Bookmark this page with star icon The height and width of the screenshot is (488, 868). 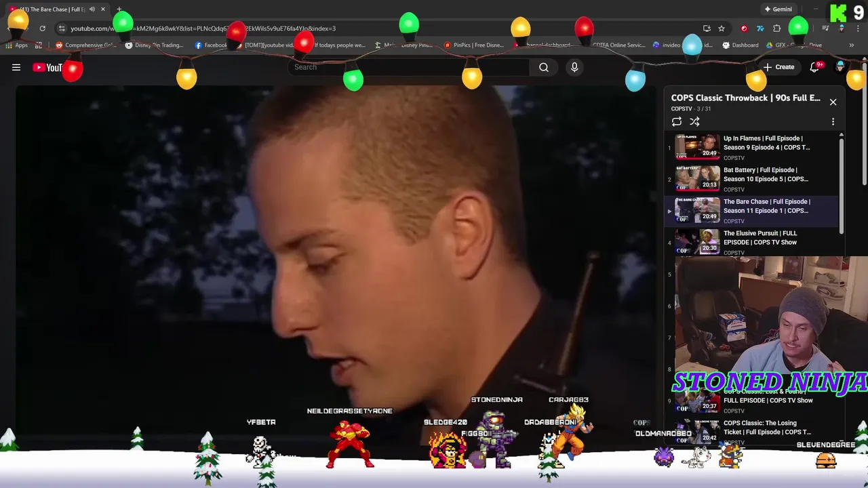(x=722, y=28)
